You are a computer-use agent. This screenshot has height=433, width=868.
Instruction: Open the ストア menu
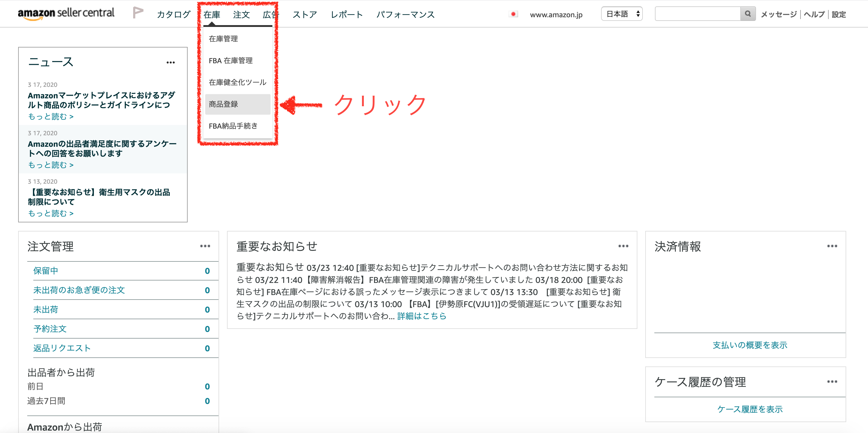pyautogui.click(x=304, y=15)
